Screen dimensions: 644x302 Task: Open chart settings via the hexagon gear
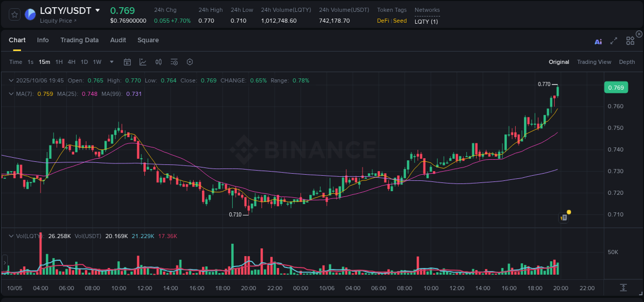[x=190, y=61]
